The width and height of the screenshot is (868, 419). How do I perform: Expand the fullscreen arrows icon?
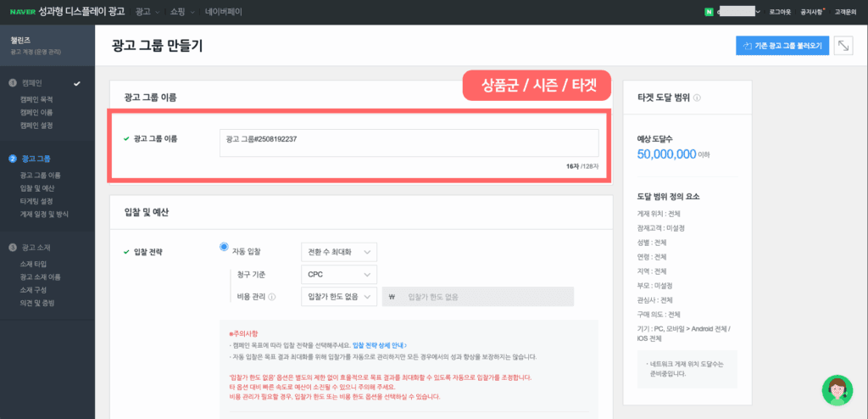coord(843,46)
